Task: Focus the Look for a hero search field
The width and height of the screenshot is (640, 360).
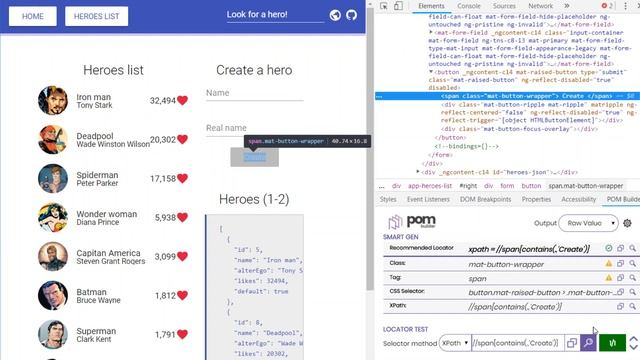Action: pos(275,15)
